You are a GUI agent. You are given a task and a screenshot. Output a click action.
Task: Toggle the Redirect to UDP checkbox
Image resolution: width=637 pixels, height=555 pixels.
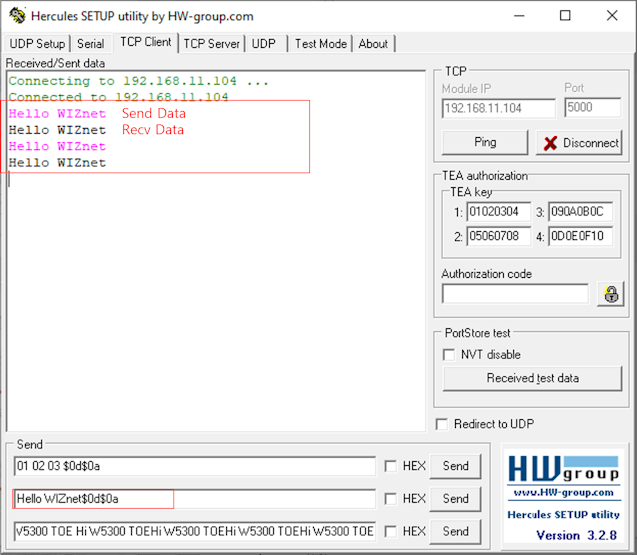pyautogui.click(x=442, y=424)
